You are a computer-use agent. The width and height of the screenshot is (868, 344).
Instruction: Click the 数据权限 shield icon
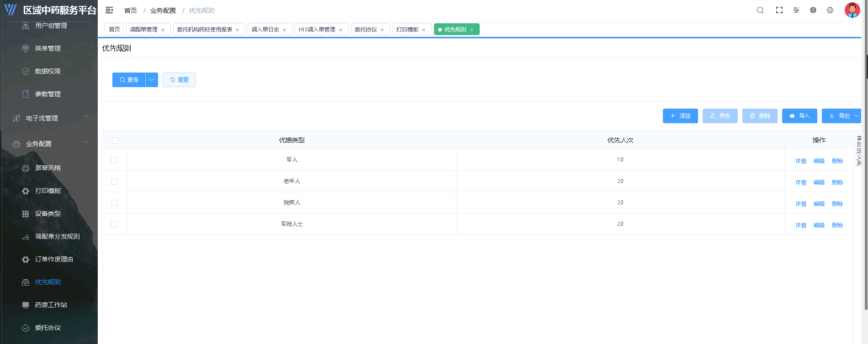[x=26, y=71]
